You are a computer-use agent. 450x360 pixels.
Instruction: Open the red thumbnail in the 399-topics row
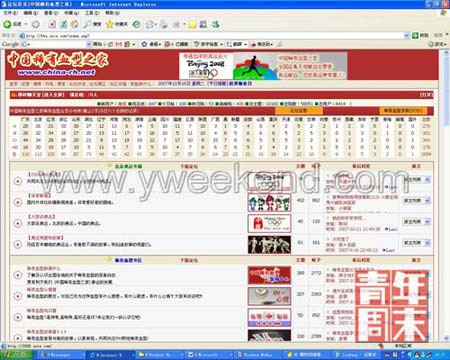269,275
